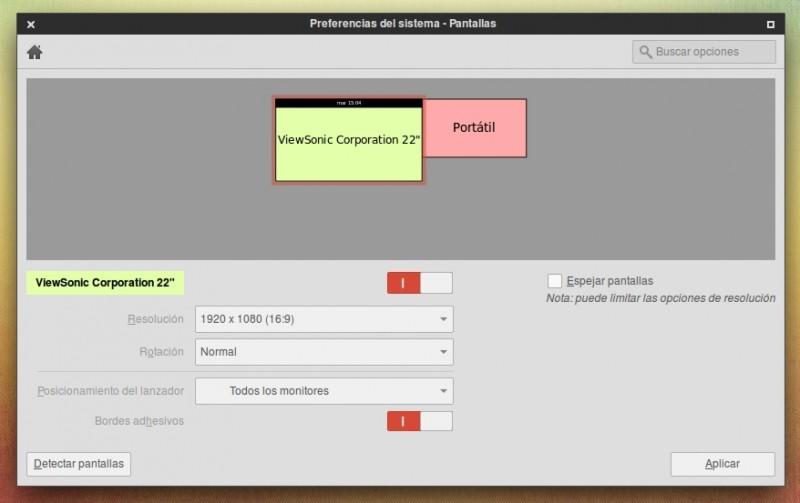
Task: Click the yellow ViewSonic Corporation 22" name label
Action: [105, 283]
